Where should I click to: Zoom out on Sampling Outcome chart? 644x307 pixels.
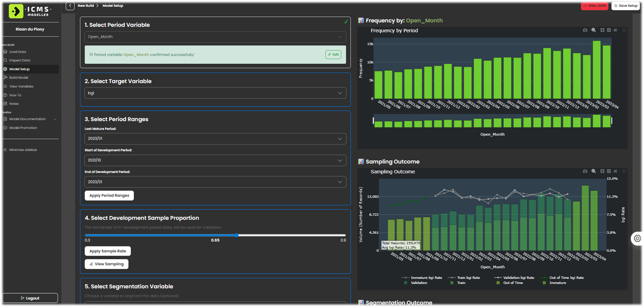click(609, 171)
